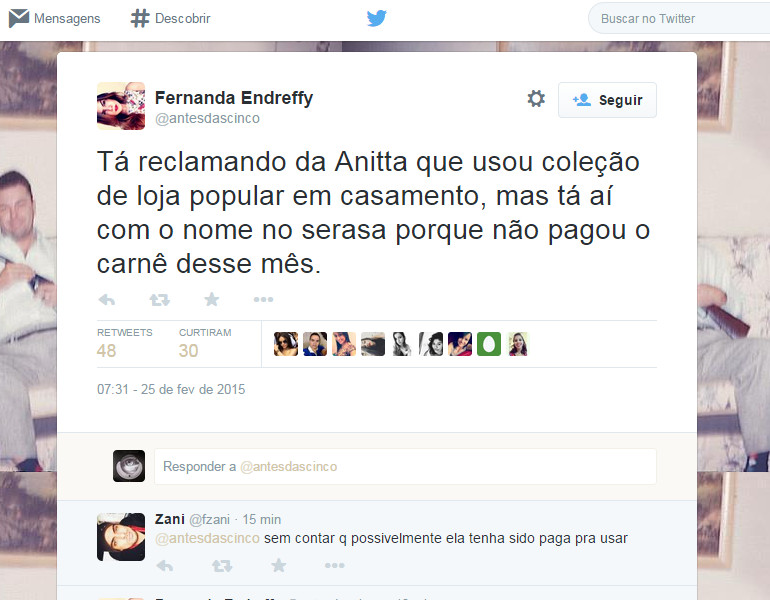Screen dimensions: 770x600
Task: View the 30 curtiram likes count
Action: 188,351
